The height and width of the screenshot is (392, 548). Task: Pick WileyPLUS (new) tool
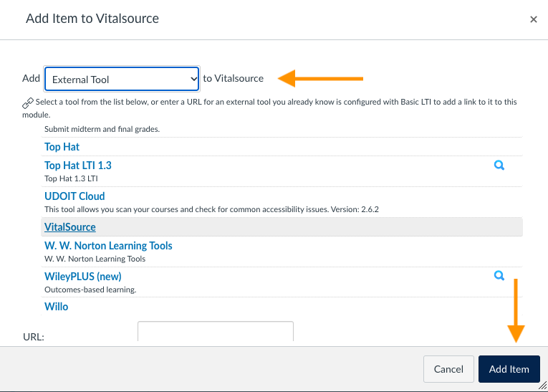83,276
